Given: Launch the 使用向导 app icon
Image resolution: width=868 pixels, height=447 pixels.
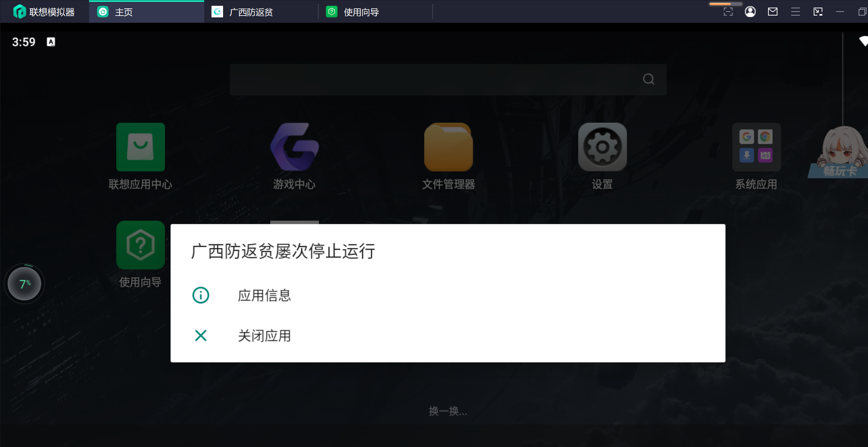Looking at the screenshot, I should coord(141,245).
